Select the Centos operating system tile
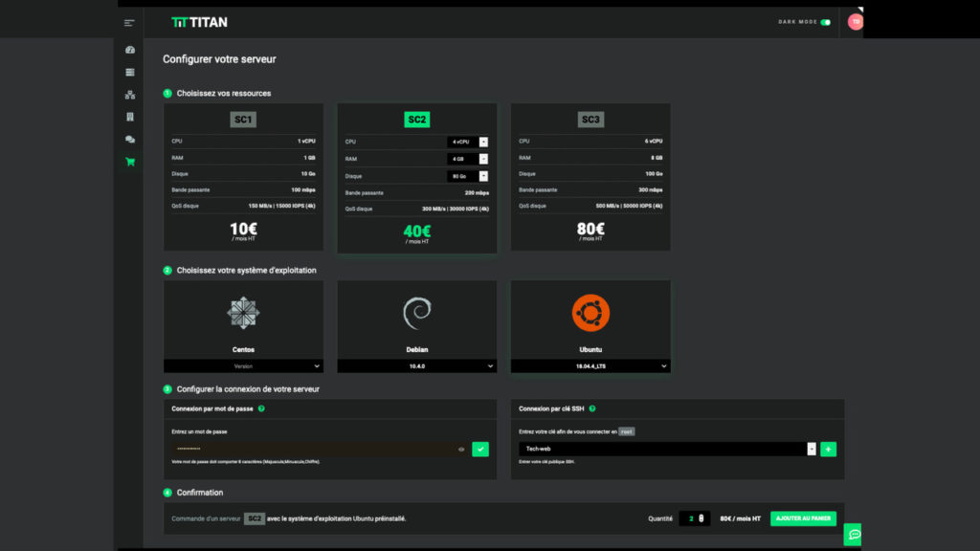This screenshot has height=551, width=980. 243,320
